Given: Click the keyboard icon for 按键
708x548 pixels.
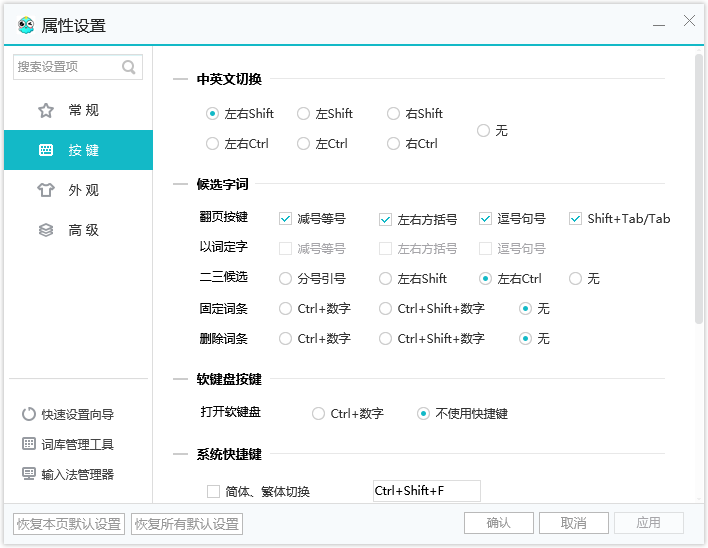Looking at the screenshot, I should click(46, 150).
